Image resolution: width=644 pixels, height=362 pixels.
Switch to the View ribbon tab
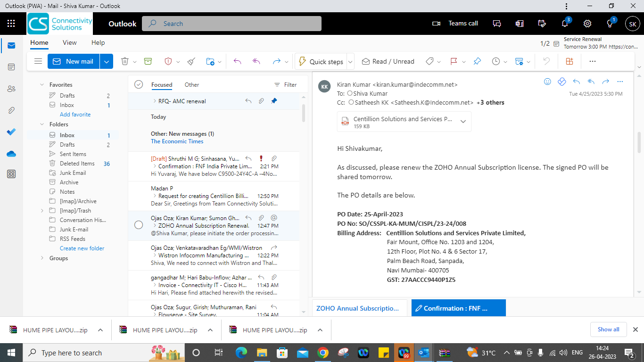point(69,42)
